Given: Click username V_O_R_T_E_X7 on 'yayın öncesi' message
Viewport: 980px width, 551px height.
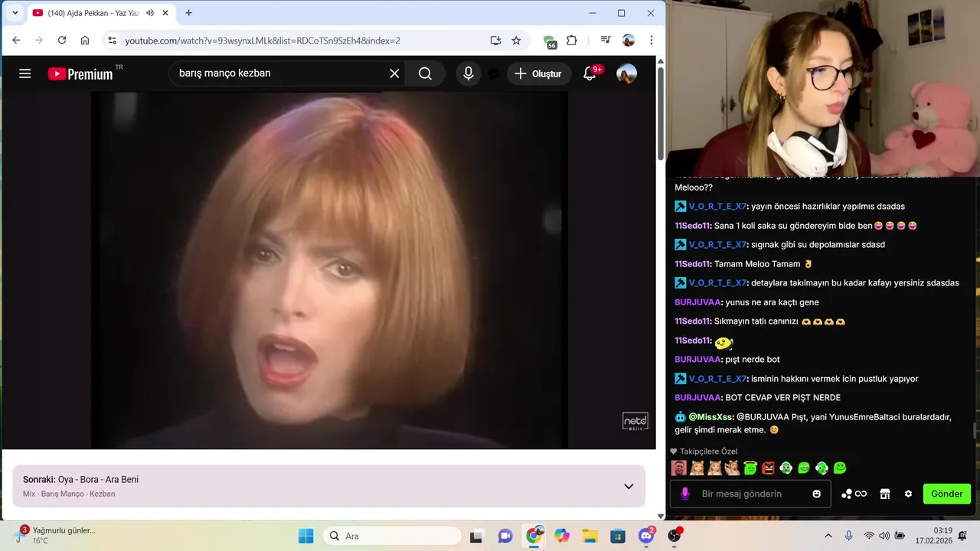Looking at the screenshot, I should pos(717,207).
